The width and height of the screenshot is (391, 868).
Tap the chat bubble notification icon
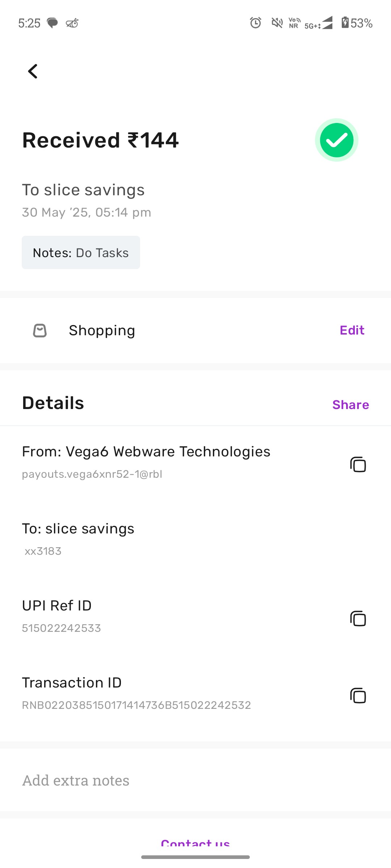point(52,23)
